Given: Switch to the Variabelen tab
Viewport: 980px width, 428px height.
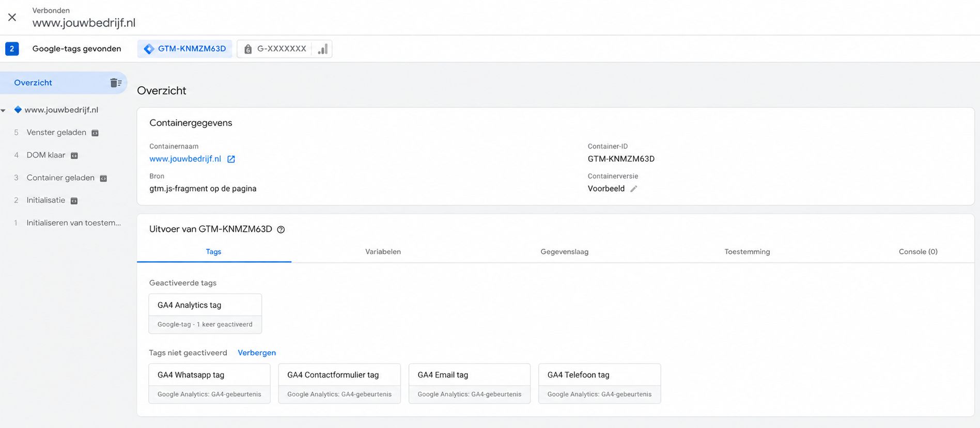Looking at the screenshot, I should 383,252.
